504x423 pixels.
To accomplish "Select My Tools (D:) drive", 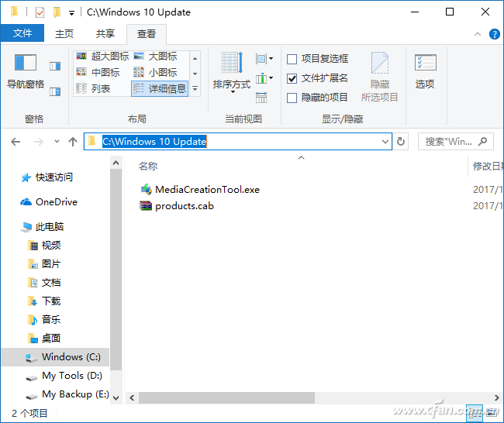I will pos(64,376).
